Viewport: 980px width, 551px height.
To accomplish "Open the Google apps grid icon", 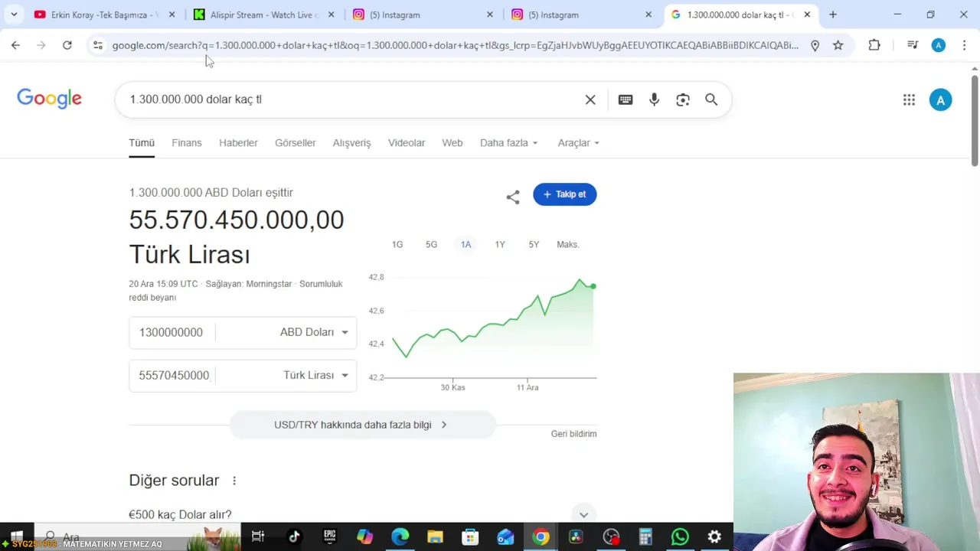I will [909, 99].
